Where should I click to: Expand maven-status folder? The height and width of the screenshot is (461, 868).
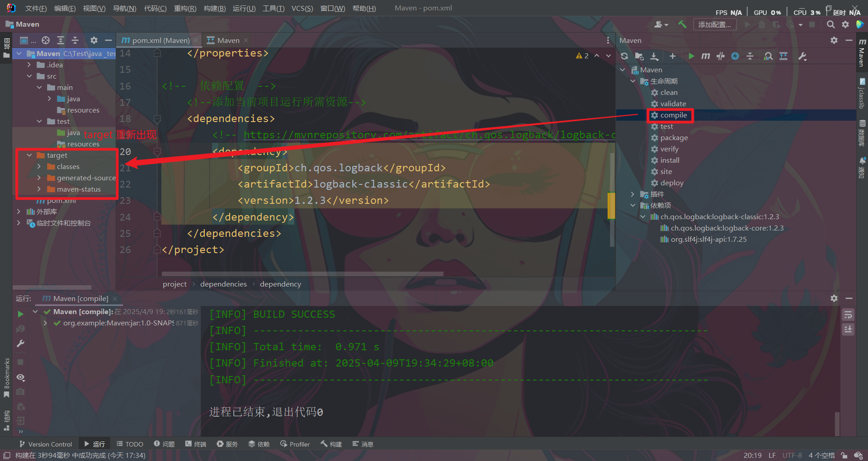tap(39, 189)
